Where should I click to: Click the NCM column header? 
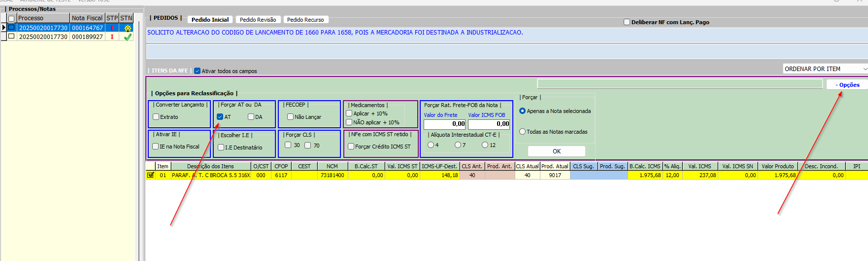(x=332, y=166)
